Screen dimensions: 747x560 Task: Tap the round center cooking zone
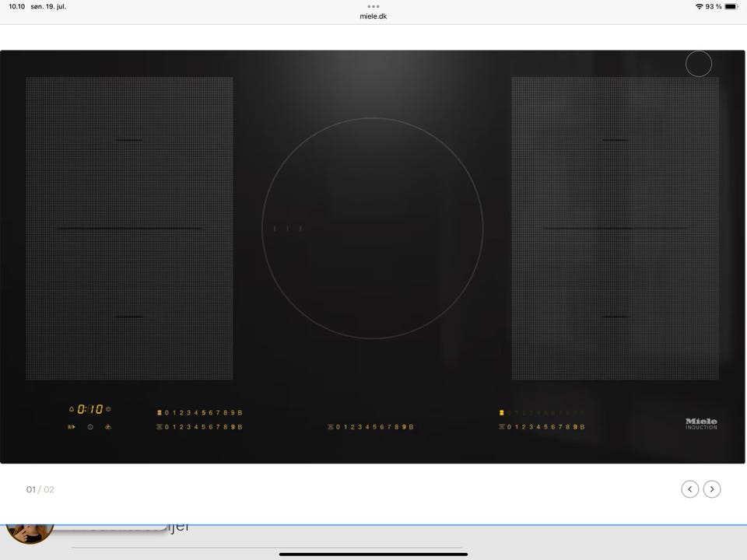click(373, 228)
